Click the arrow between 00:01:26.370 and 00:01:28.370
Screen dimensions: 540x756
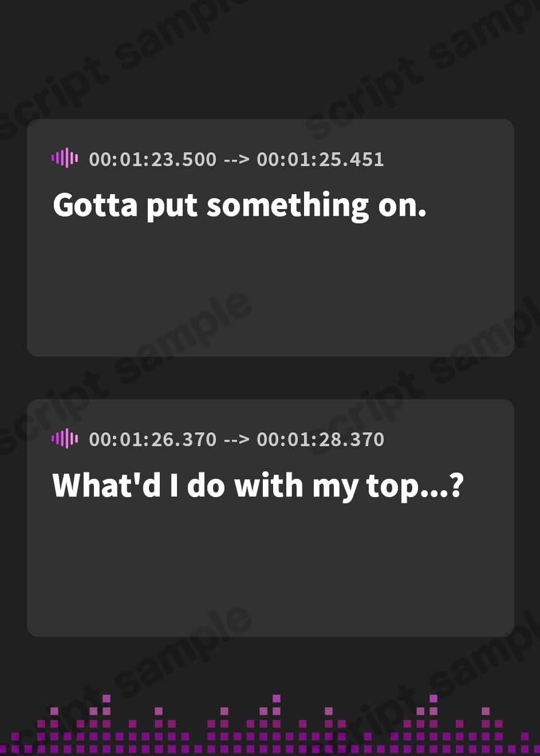click(237, 440)
